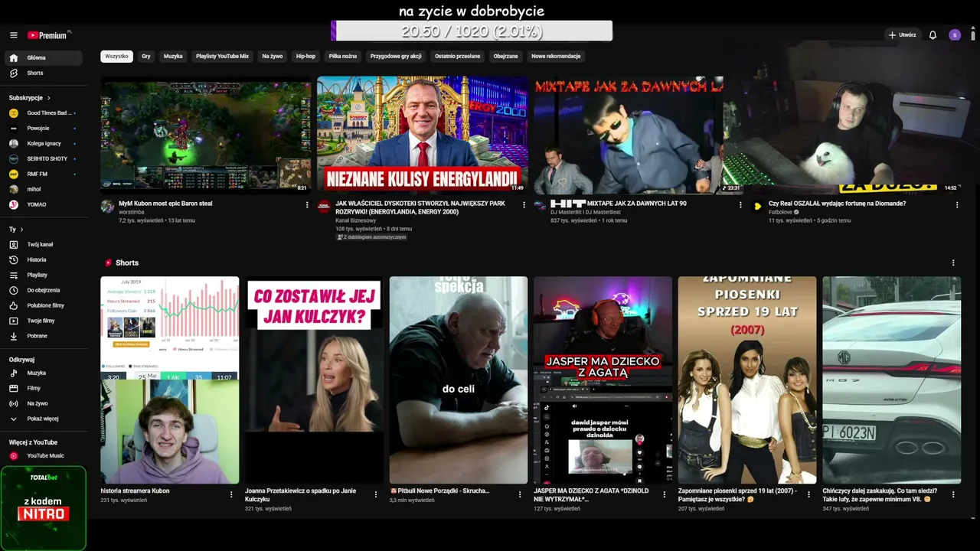Open Na żywo under Odkrywaj
The height and width of the screenshot is (551, 980).
tap(44, 404)
